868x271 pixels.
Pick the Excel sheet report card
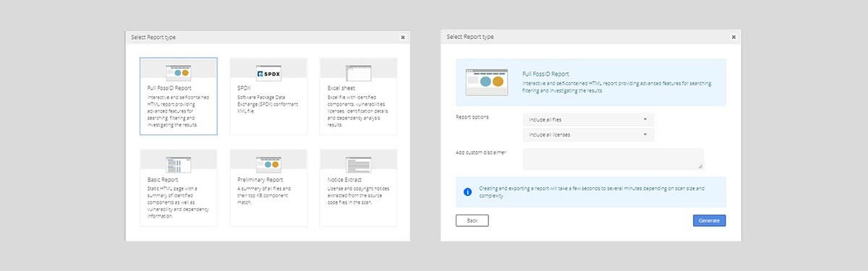tap(358, 97)
